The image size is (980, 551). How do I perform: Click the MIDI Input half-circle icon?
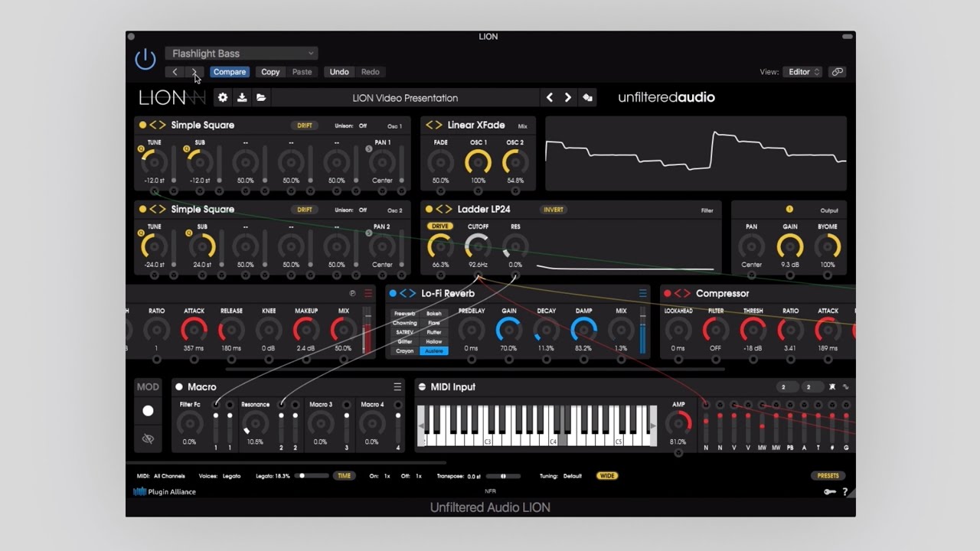[x=422, y=386]
